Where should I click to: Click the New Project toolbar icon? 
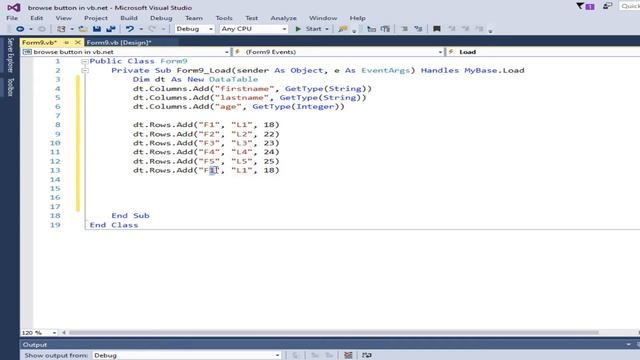click(x=61, y=29)
